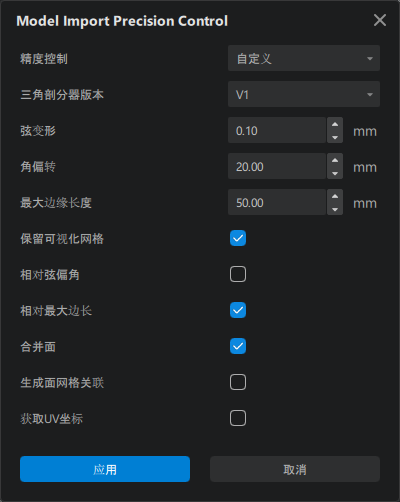Viewport: 400px width, 502px height.
Task: Uncheck the 保留可视化网格 checkbox
Action: (x=238, y=238)
